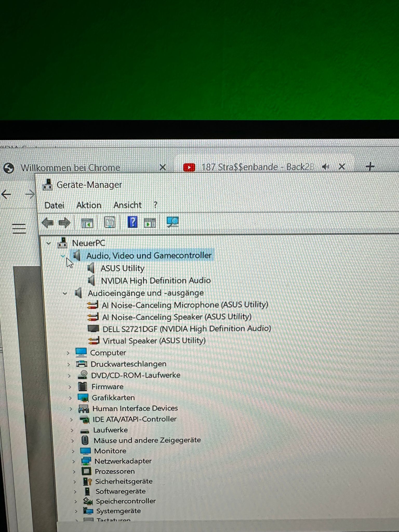
Task: Open the Datei menu
Action: (54, 205)
